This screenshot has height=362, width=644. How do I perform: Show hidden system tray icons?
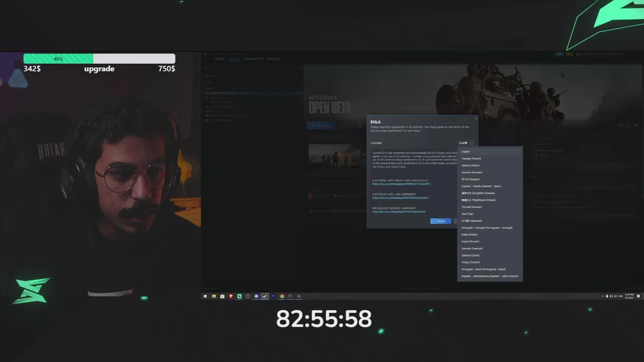coord(603,296)
